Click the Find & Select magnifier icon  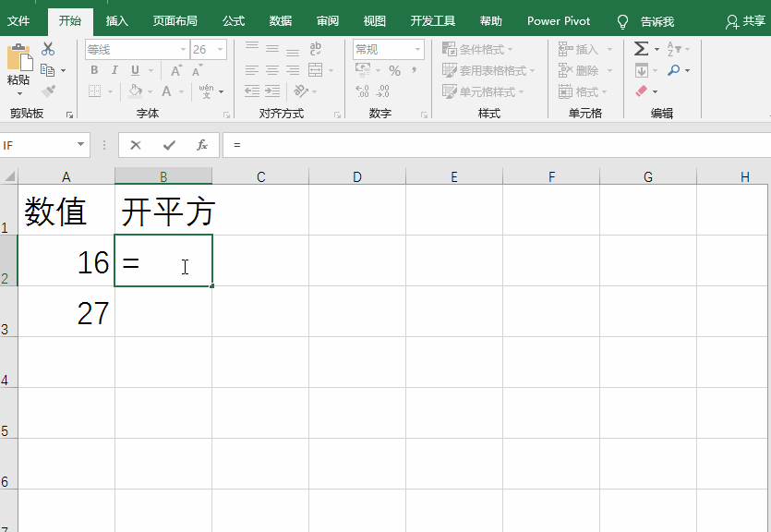(674, 70)
